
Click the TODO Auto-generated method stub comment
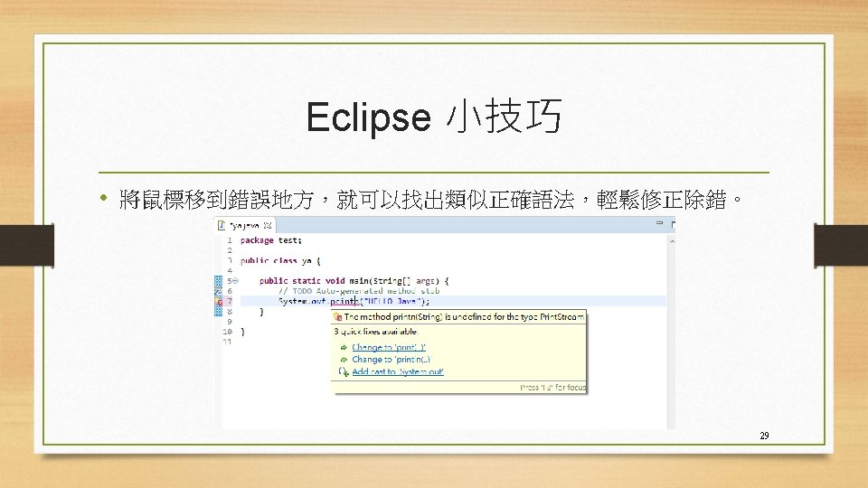coord(359,291)
